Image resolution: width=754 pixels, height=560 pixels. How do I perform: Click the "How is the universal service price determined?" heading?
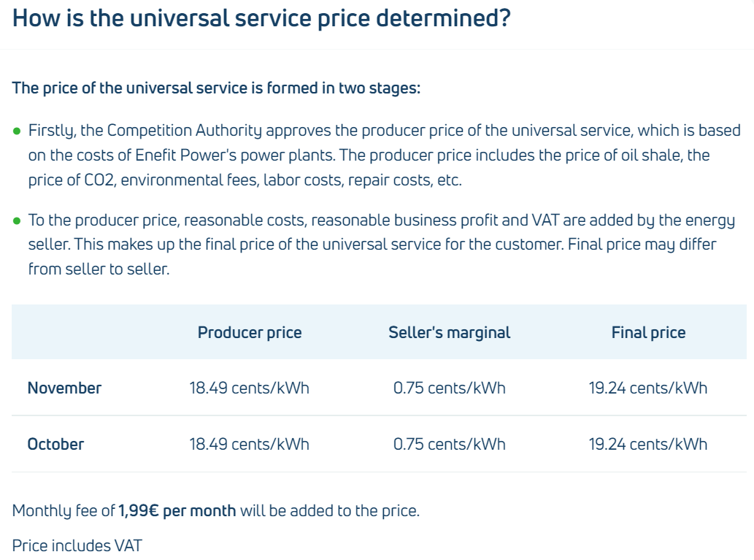pos(261,18)
